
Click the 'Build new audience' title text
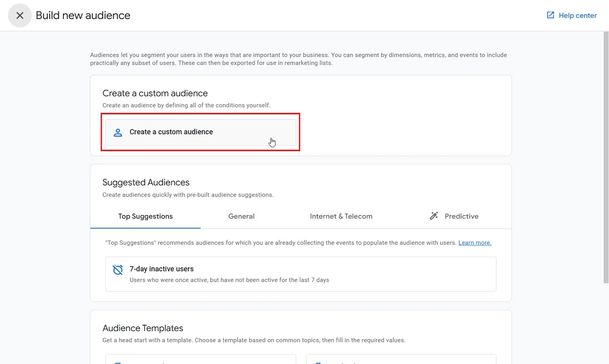coord(83,15)
